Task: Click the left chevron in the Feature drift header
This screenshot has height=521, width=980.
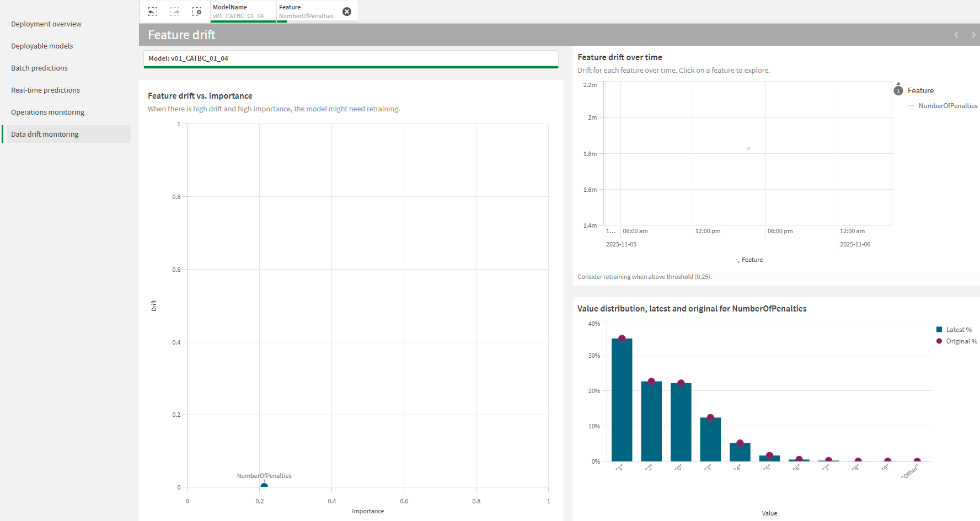Action: tap(956, 34)
